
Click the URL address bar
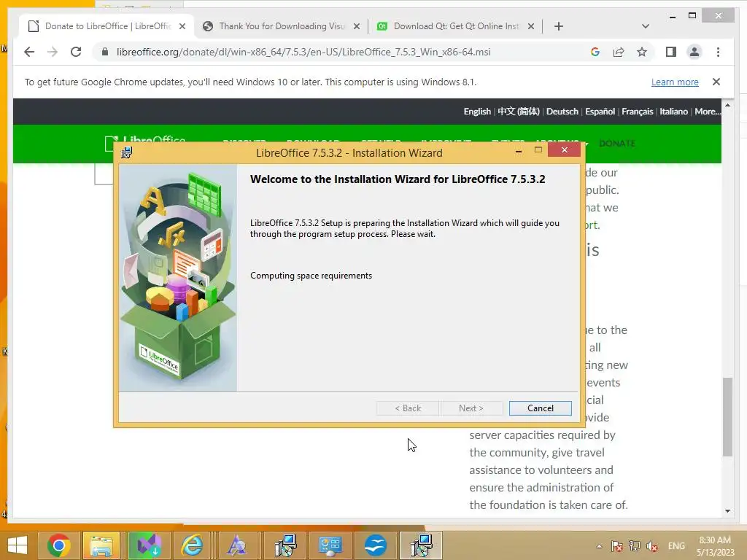click(303, 52)
